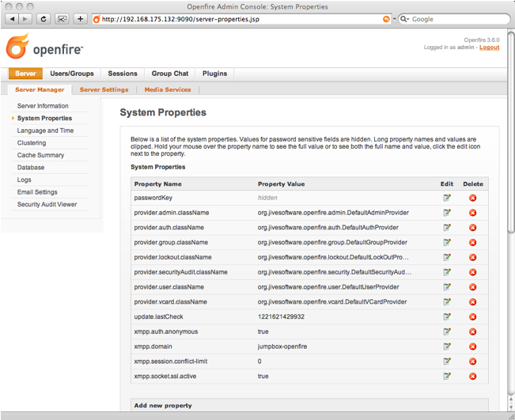Click the vertical page scrollbar thumb
Viewport: 515px width, 420px height.
tap(511, 133)
